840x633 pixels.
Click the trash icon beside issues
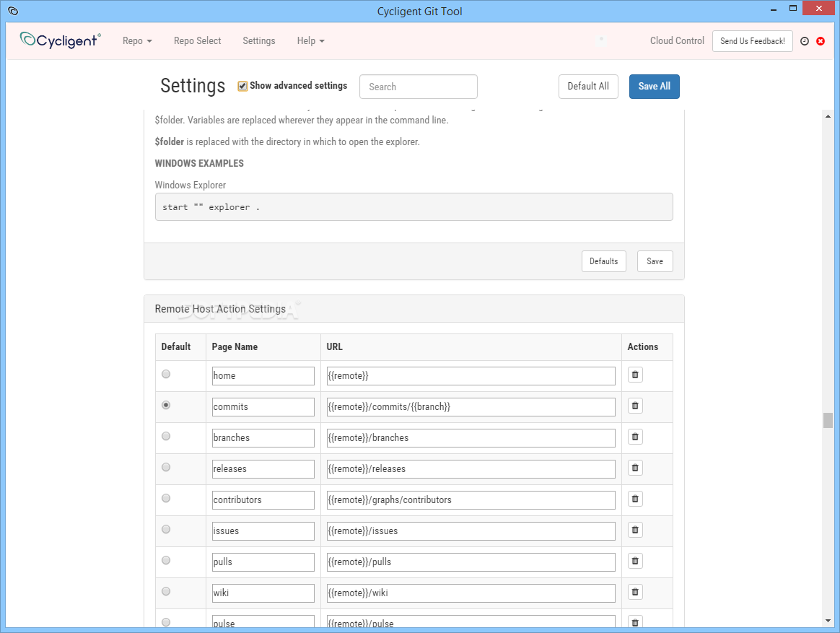(x=635, y=530)
